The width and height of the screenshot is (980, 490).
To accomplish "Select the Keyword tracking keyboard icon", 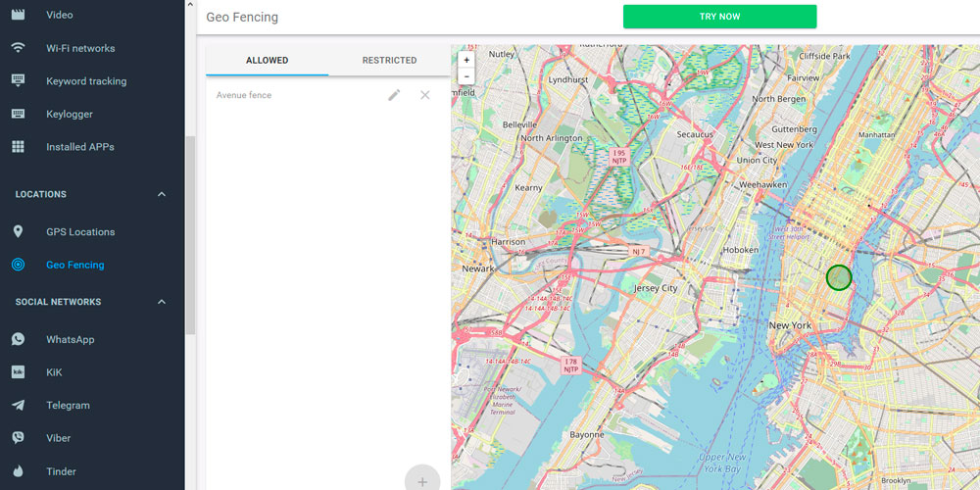I will 18,80.
